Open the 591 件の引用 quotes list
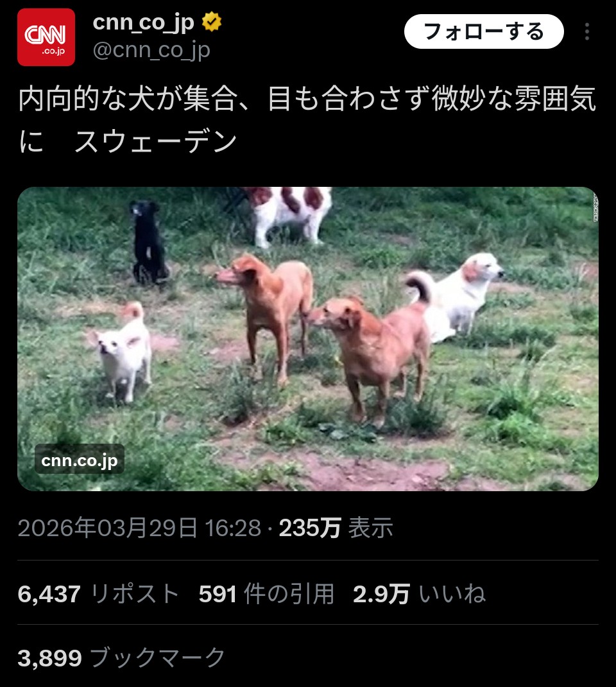The image size is (616, 687). coord(267,594)
